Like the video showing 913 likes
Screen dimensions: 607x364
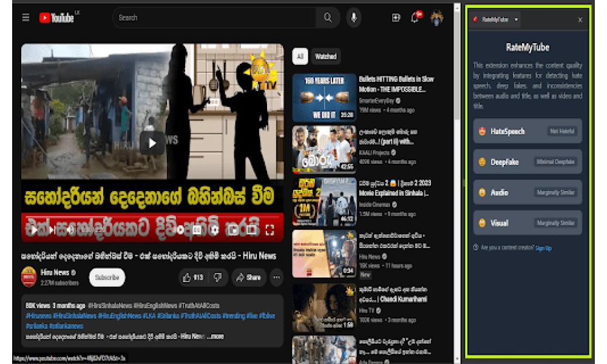pyautogui.click(x=193, y=277)
